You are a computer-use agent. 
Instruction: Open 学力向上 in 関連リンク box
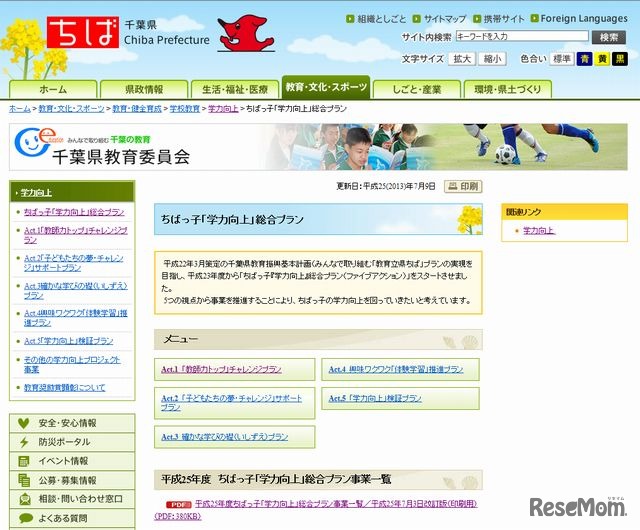point(538,231)
